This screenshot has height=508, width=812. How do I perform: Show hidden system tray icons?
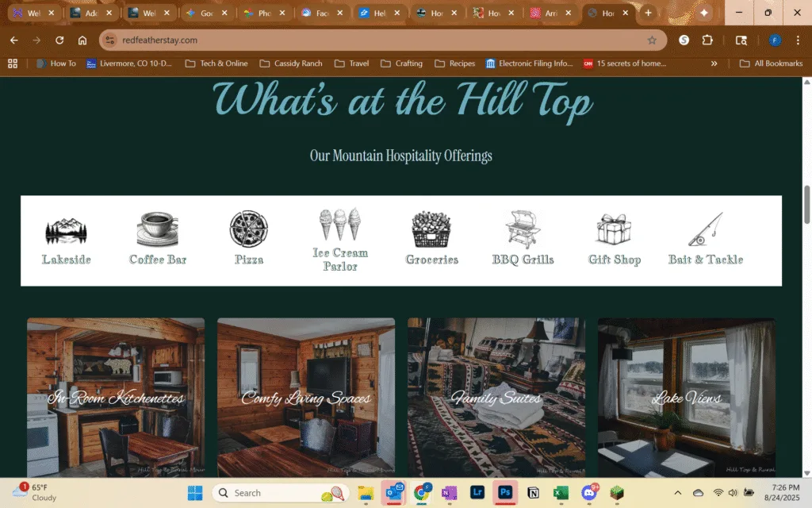pos(677,493)
